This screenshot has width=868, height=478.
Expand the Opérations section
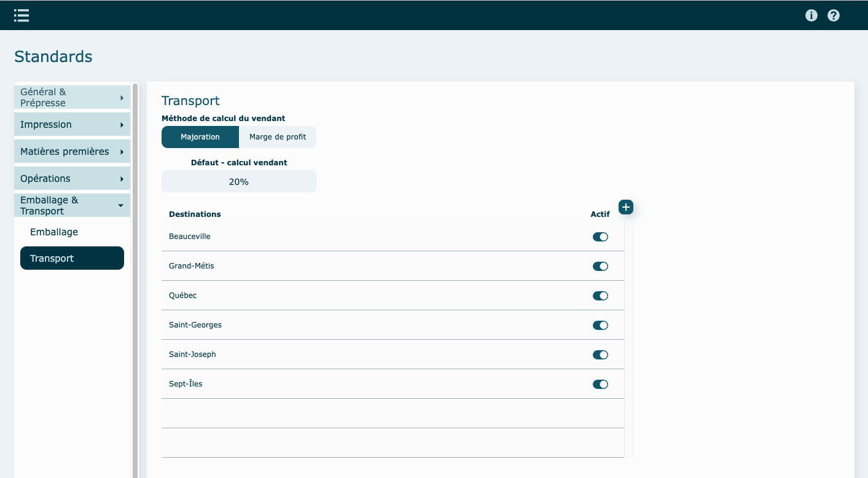point(72,178)
